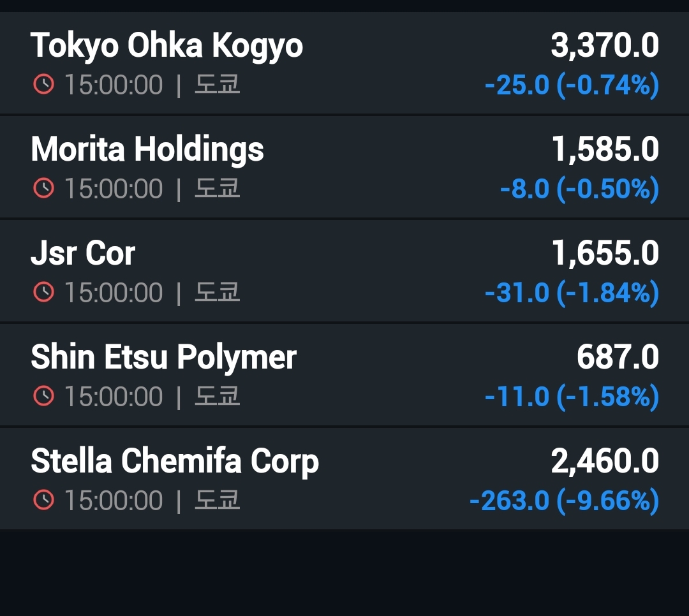Click the clock icon under Stella Chemifa Corp
The height and width of the screenshot is (616, 689).
[43, 501]
